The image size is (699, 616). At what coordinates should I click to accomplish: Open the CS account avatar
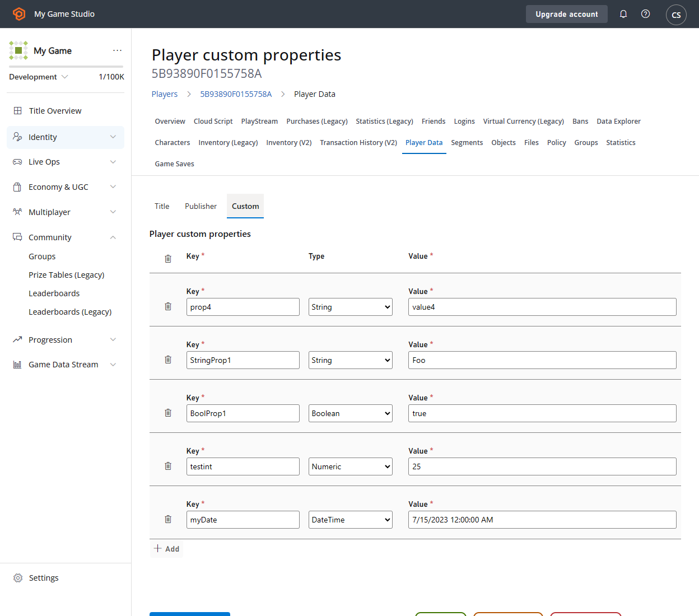[x=676, y=15]
